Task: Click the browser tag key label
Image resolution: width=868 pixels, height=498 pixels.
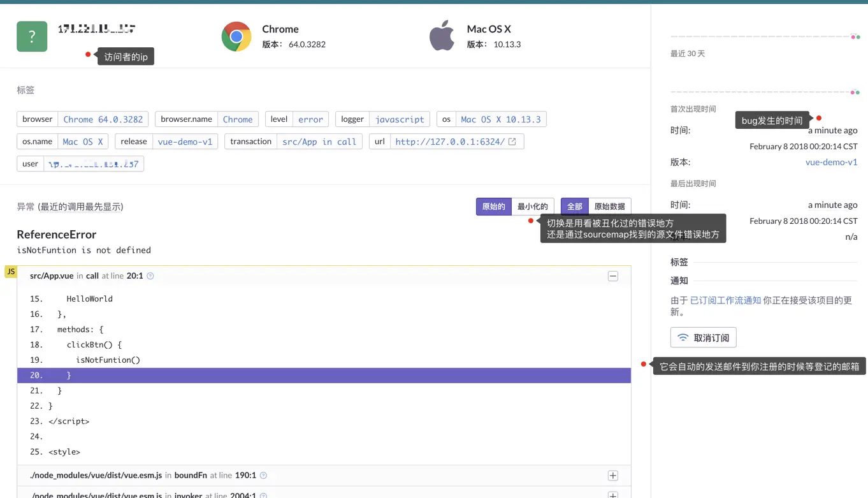Action: (x=38, y=119)
